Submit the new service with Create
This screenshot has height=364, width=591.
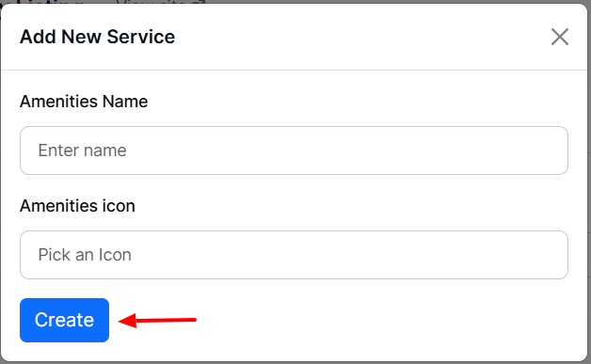pyautogui.click(x=64, y=320)
